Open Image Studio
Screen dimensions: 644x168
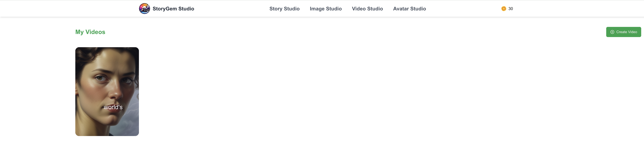pos(326,9)
